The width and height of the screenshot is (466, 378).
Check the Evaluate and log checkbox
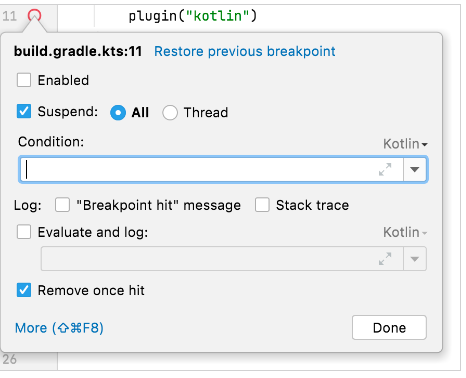click(x=24, y=232)
